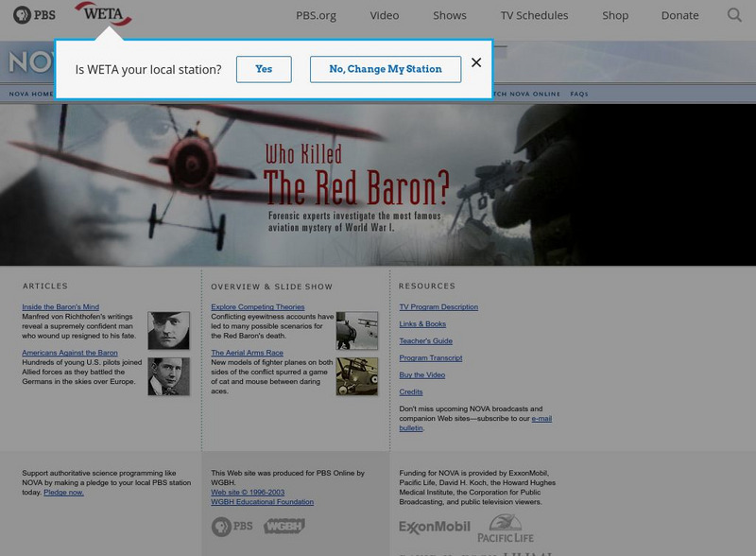
Task: Open the Video menu item
Action: pyautogui.click(x=385, y=15)
